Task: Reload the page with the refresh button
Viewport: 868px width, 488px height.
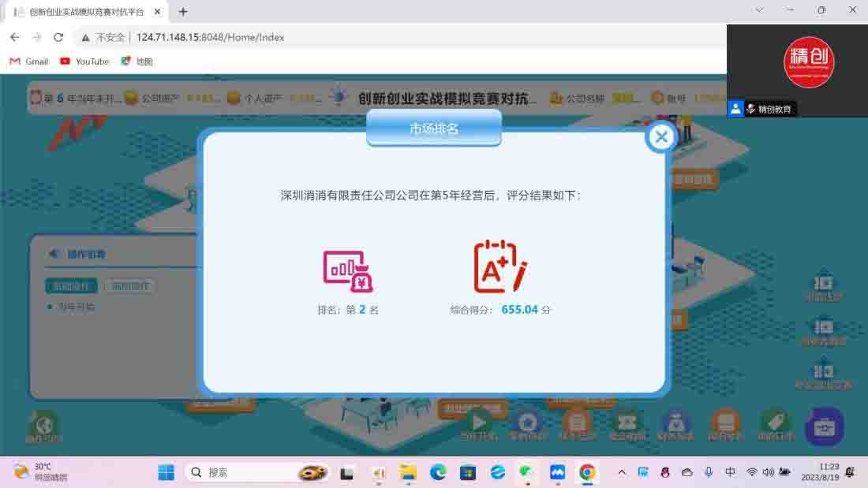Action: [58, 37]
